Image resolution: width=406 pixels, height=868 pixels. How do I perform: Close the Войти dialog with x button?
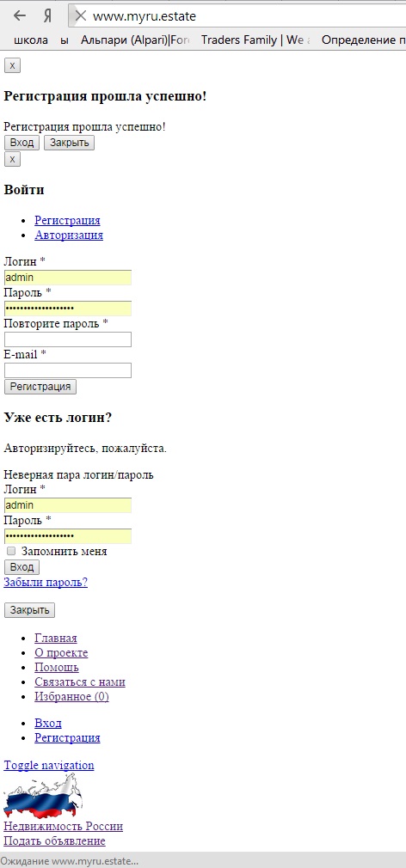point(12,160)
